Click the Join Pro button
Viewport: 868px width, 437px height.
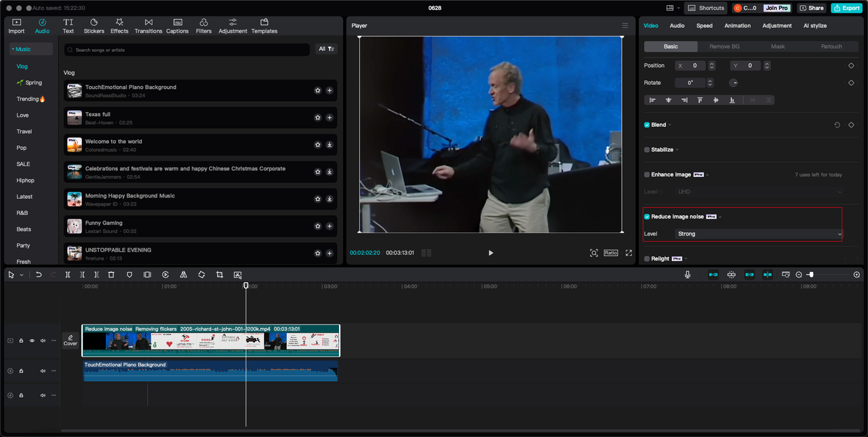point(776,8)
